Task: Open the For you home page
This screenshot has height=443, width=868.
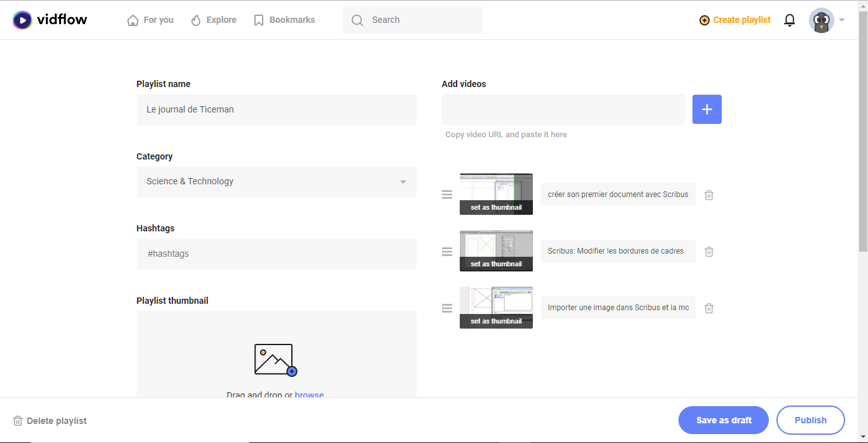Action: click(x=150, y=20)
